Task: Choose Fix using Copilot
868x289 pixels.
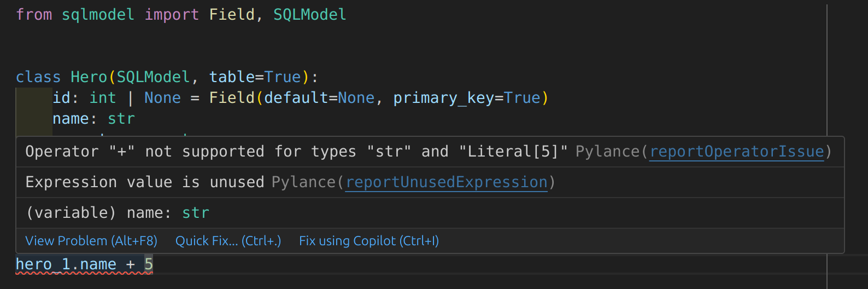Action: point(369,241)
